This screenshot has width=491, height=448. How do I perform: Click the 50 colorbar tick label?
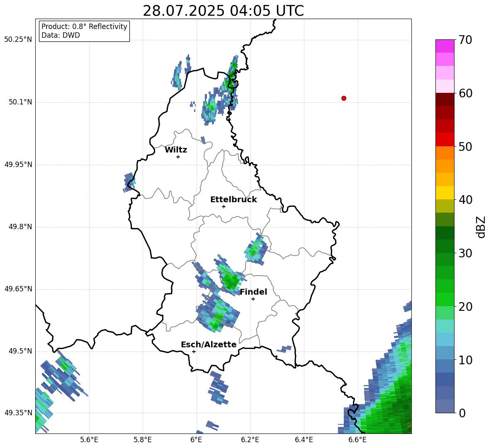click(465, 146)
